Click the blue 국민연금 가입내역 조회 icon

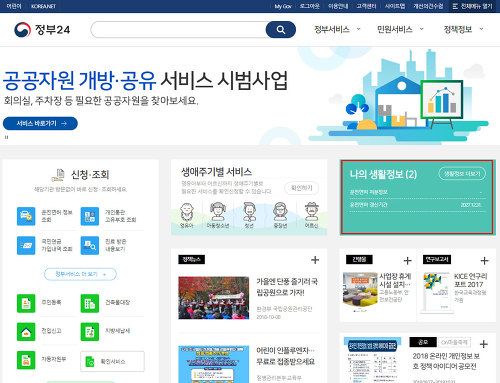(26, 245)
